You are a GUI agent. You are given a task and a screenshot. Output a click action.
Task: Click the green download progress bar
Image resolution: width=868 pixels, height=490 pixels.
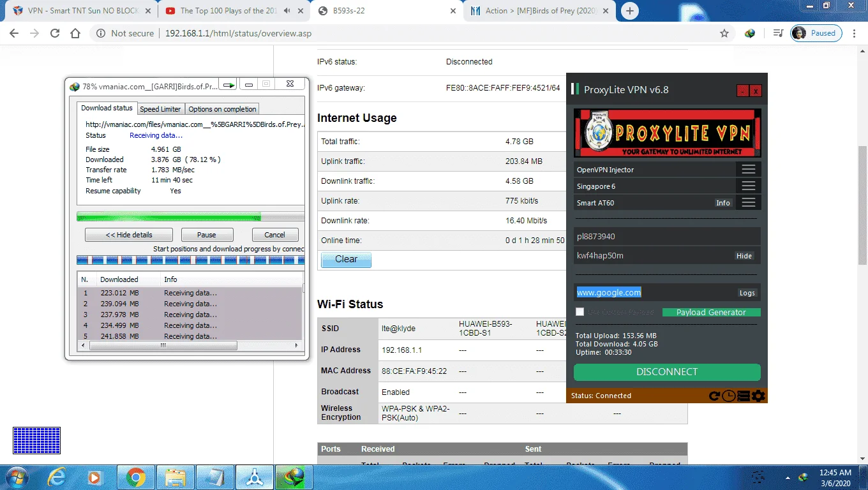click(x=190, y=216)
